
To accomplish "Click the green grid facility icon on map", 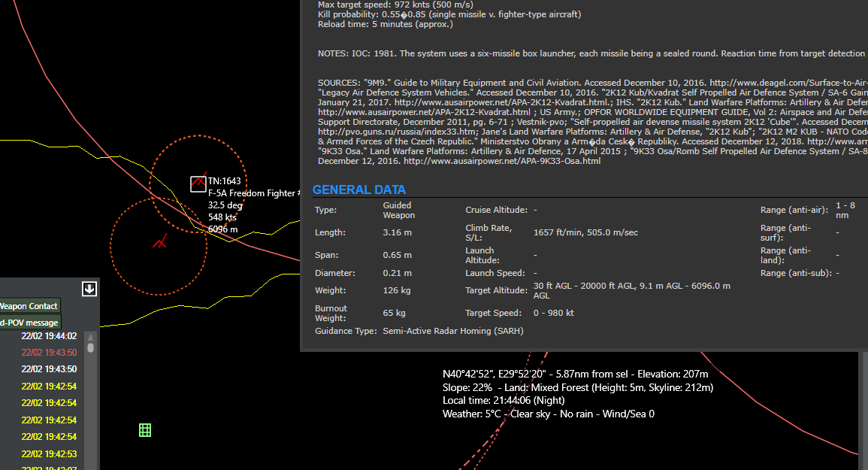I will point(145,430).
